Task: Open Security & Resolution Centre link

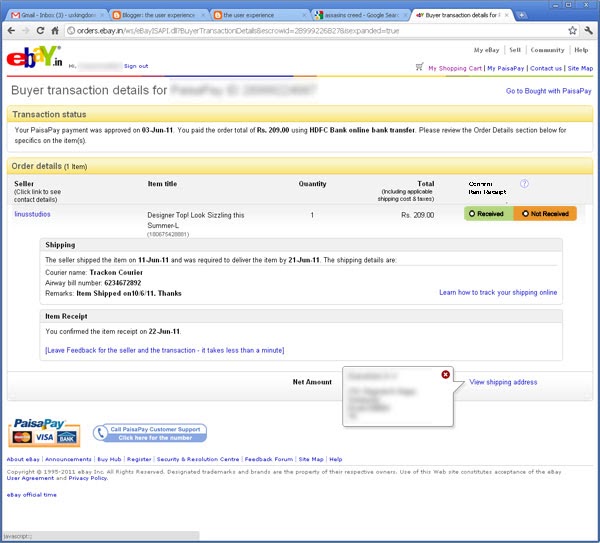Action: (198, 459)
